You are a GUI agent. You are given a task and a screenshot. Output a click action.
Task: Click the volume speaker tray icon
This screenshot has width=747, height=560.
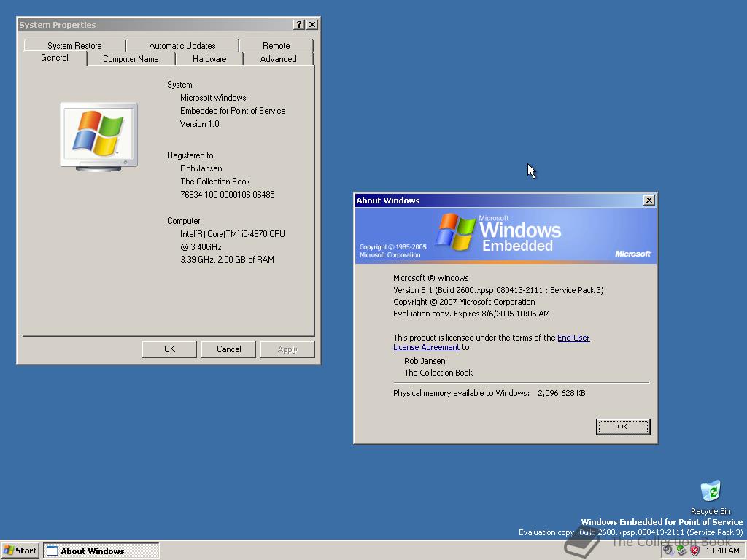pyautogui.click(x=668, y=550)
